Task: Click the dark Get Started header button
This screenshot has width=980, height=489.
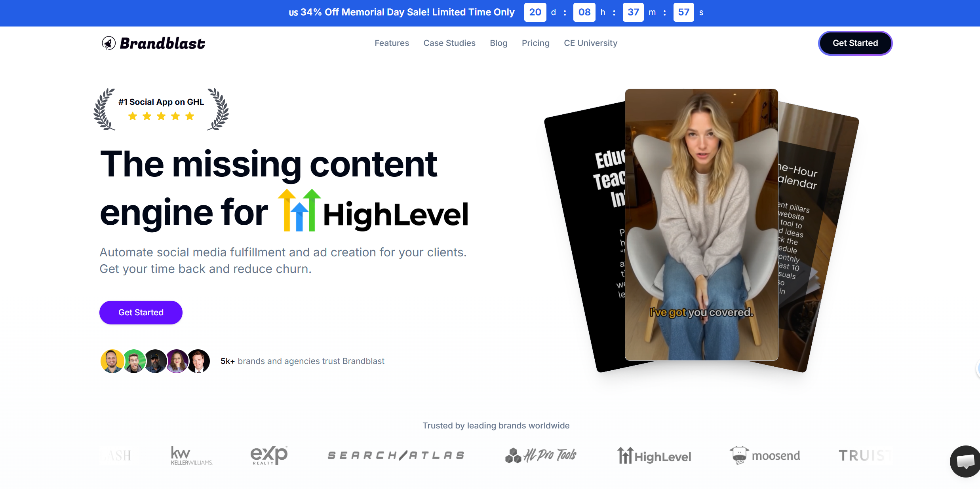Action: [855, 43]
